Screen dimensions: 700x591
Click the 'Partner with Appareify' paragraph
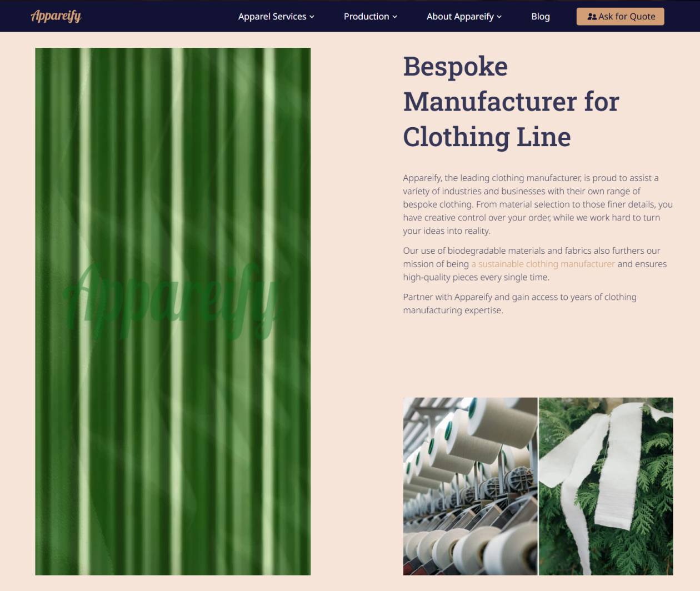[x=520, y=303]
